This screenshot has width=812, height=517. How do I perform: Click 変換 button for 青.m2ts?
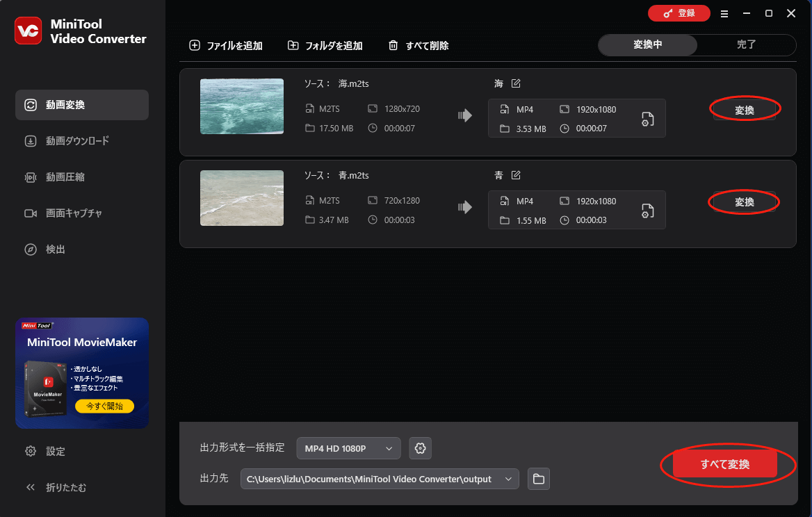[744, 202]
